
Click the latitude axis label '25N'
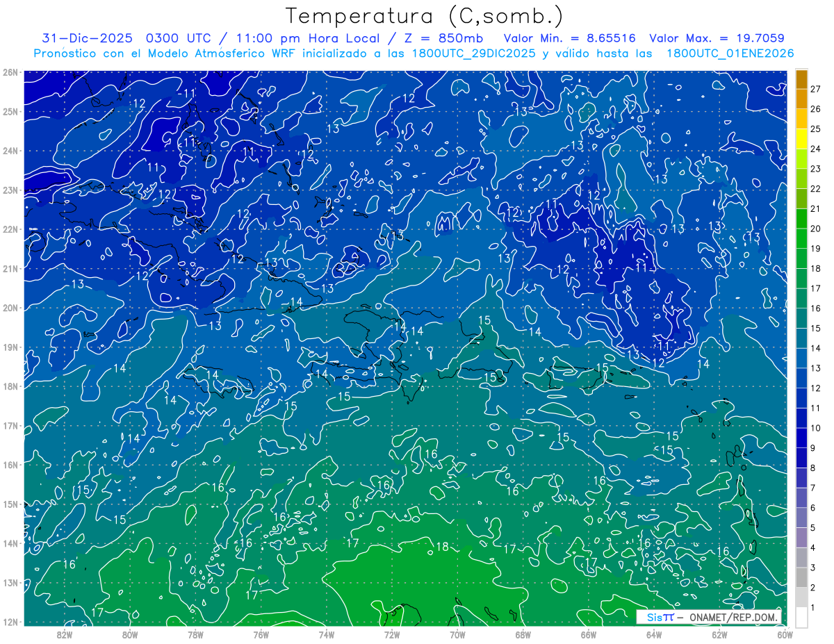[10, 112]
